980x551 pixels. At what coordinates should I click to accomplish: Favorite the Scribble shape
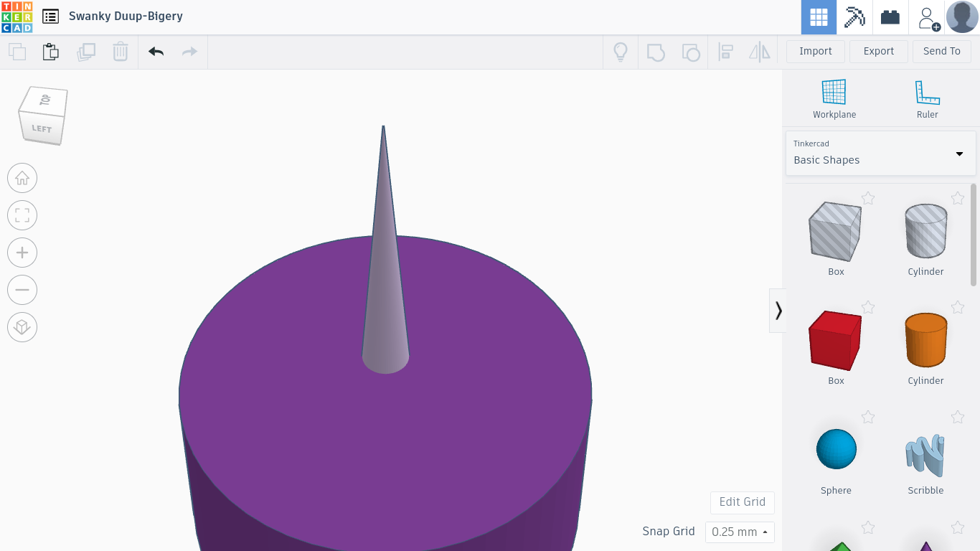[x=957, y=417]
